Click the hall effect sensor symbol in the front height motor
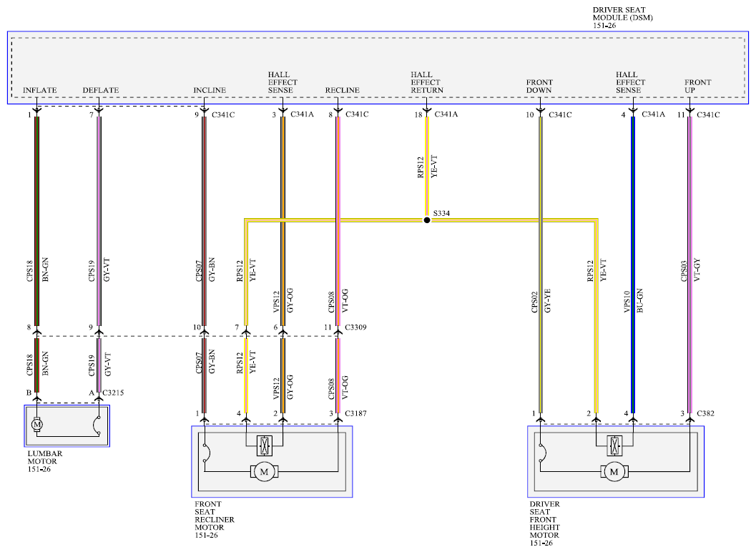The image size is (756, 552). click(x=614, y=445)
